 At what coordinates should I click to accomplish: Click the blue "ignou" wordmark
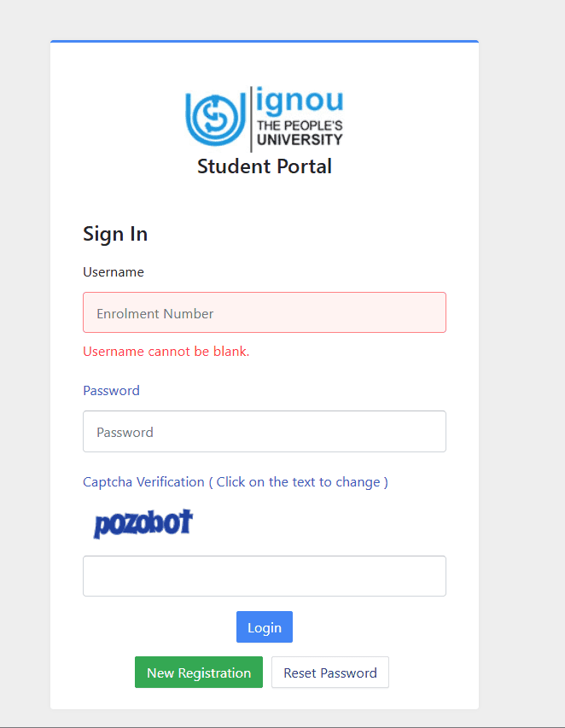point(300,101)
